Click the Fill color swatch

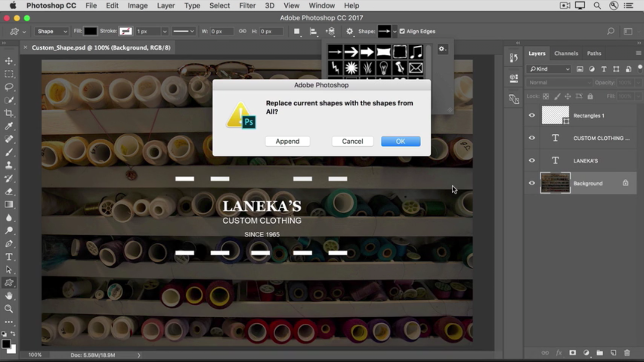90,31
